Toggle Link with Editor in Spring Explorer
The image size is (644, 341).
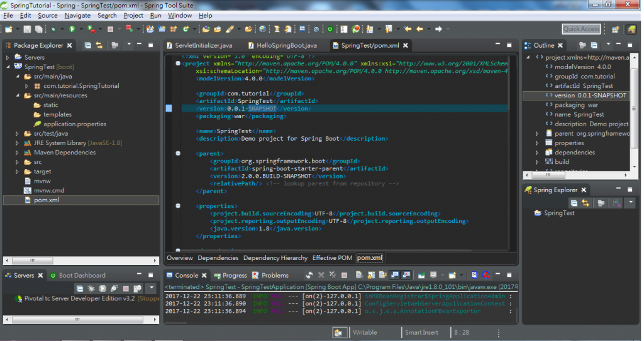point(586,203)
